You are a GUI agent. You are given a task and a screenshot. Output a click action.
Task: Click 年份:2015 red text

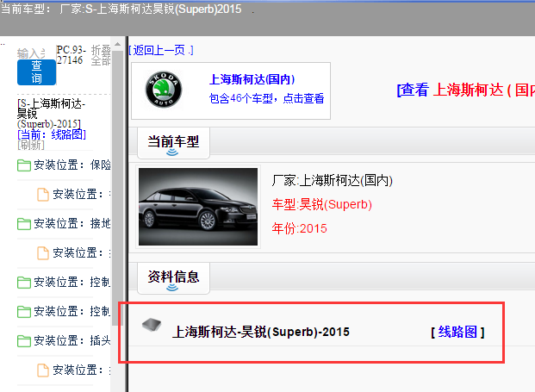coord(299,228)
